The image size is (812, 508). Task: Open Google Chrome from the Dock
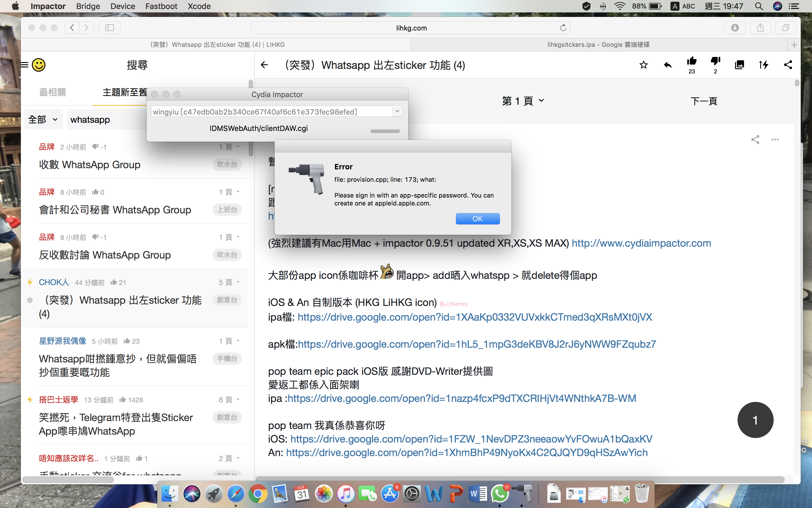258,494
